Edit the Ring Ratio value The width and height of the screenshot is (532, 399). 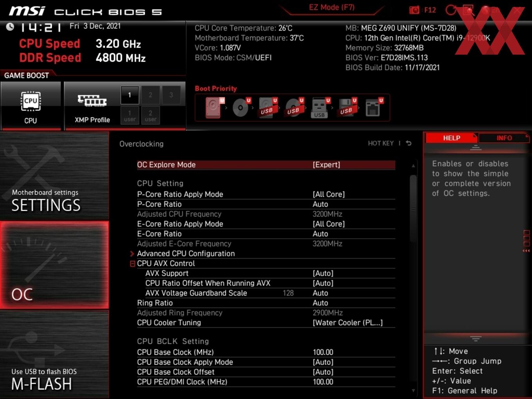320,303
